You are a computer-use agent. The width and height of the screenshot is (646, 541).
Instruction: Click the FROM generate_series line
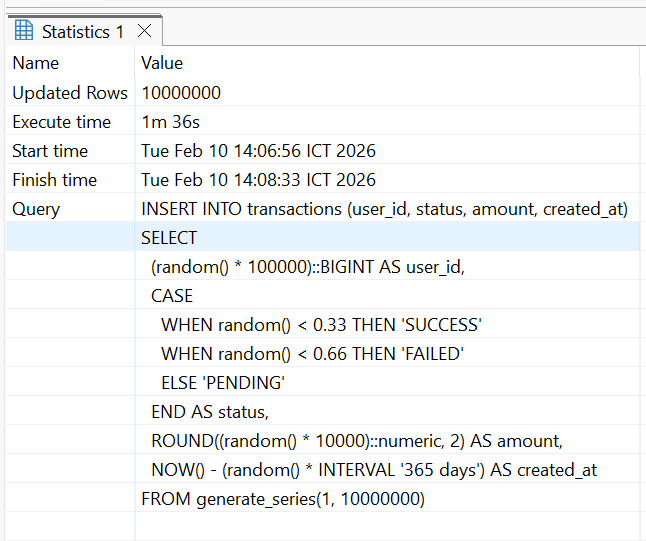pos(282,499)
